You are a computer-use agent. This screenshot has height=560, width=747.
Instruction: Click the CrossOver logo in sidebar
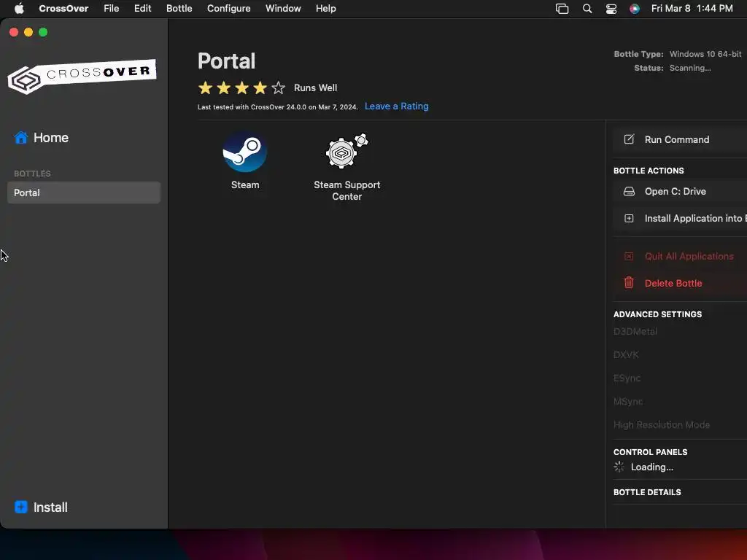[82, 76]
